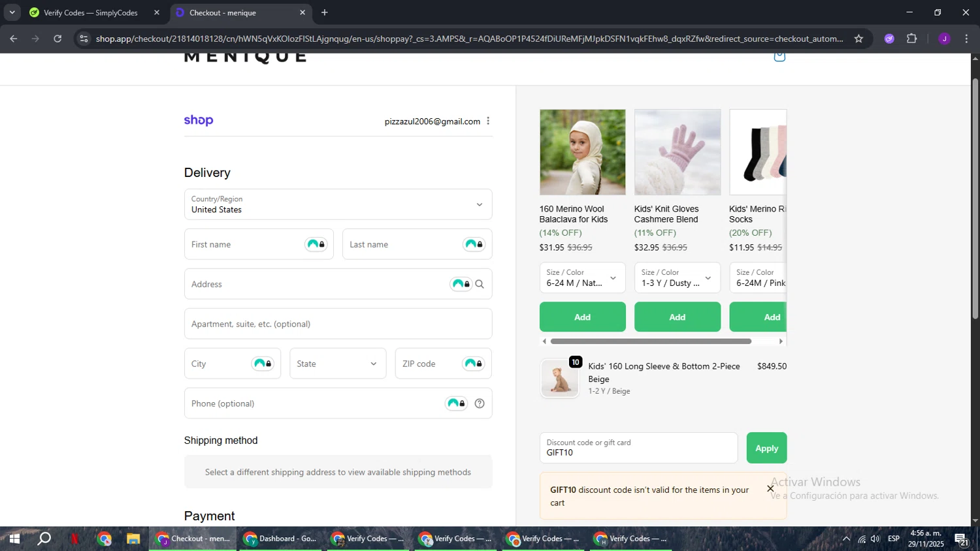Open the Windows notification center
This screenshot has height=551, width=980.
pos(962,539)
